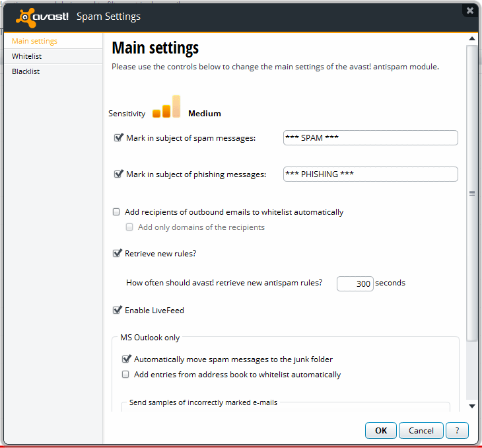
Task: Click Send samples of incorrectly marked e-mails label
Action: pos(203,402)
